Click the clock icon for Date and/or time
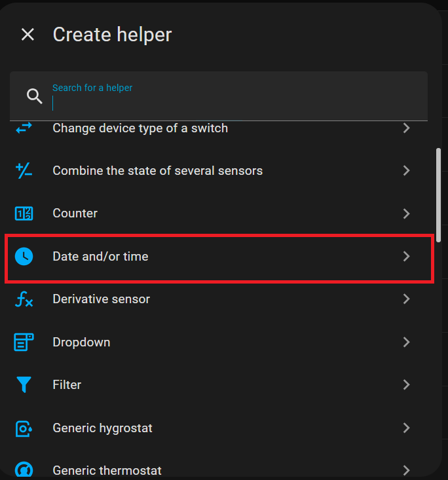This screenshot has width=448, height=480. point(24,257)
